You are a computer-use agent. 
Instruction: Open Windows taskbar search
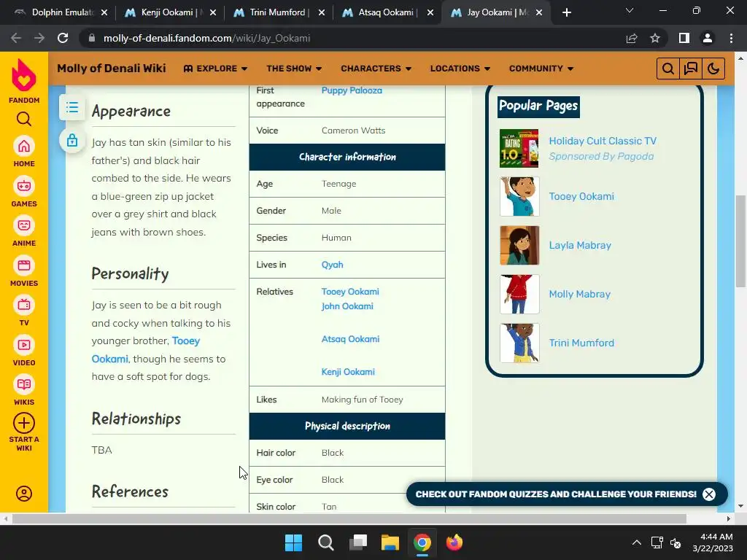pos(326,542)
